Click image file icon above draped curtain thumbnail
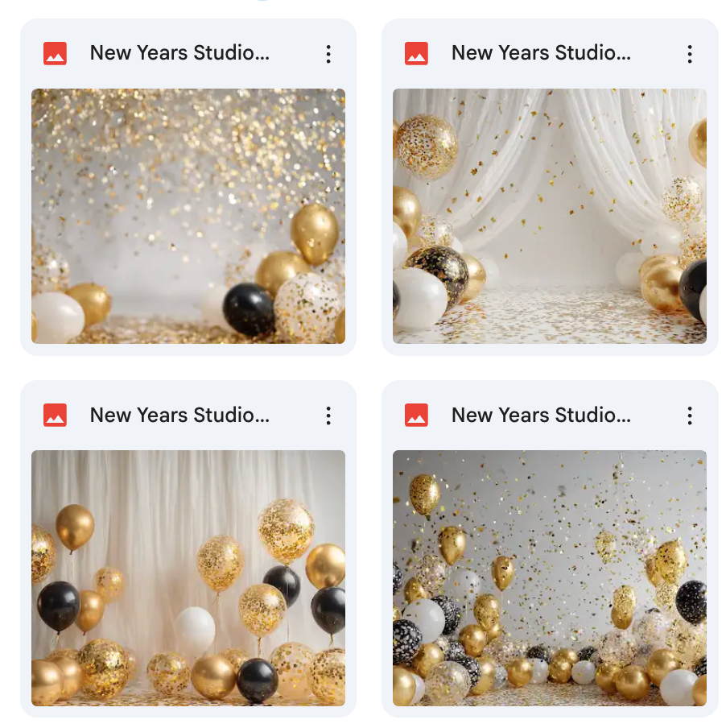The image size is (726, 728). point(417,53)
